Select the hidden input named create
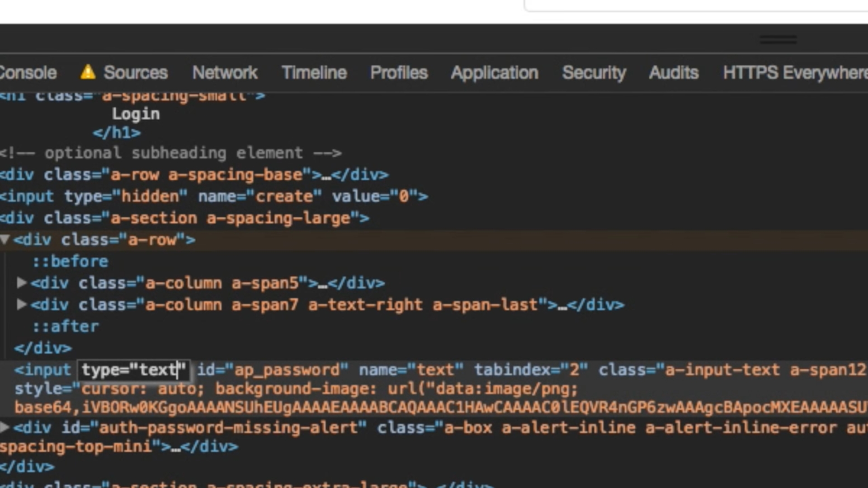Screen dimensions: 868x488 (212, 197)
